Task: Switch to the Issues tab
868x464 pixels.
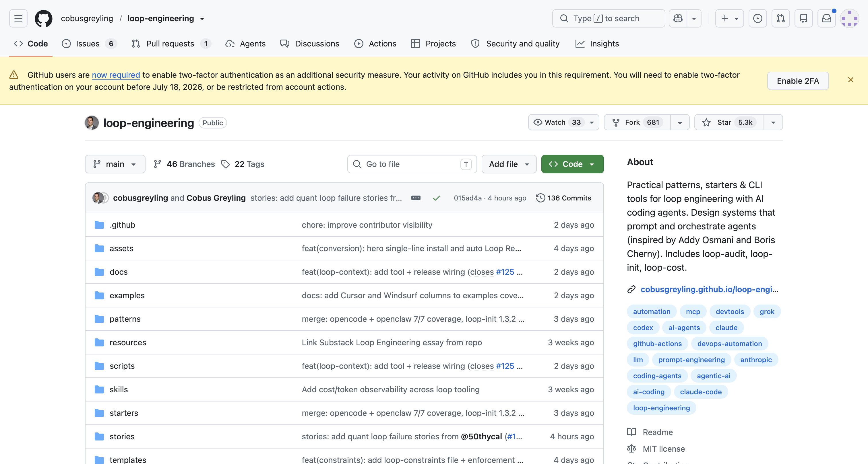Action: (x=89, y=43)
